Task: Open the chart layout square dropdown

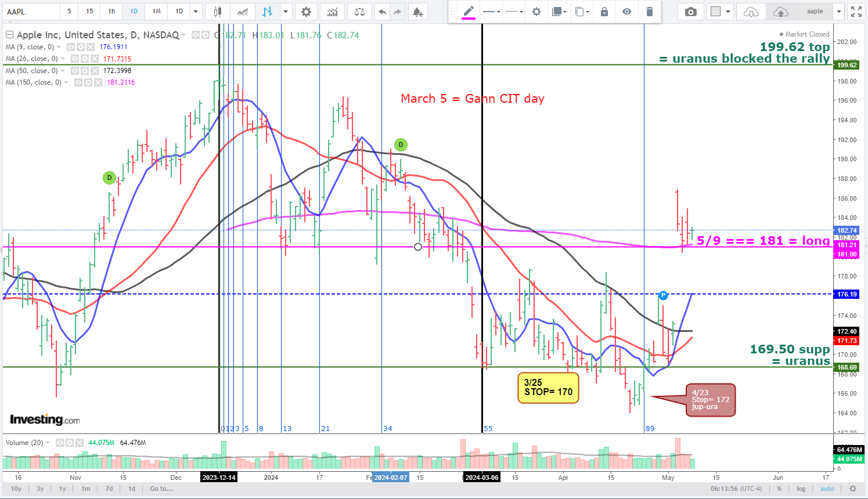Action: [x=720, y=12]
